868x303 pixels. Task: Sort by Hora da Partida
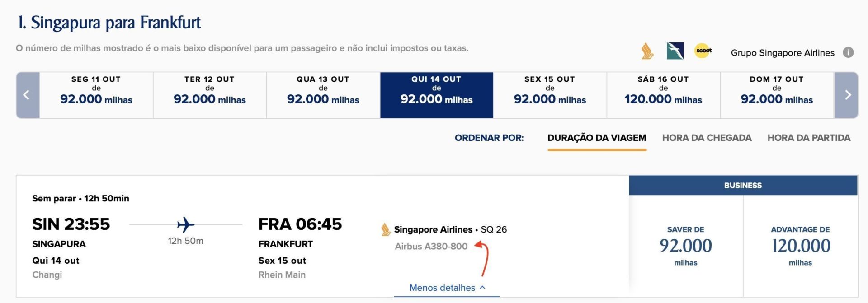pyautogui.click(x=809, y=138)
